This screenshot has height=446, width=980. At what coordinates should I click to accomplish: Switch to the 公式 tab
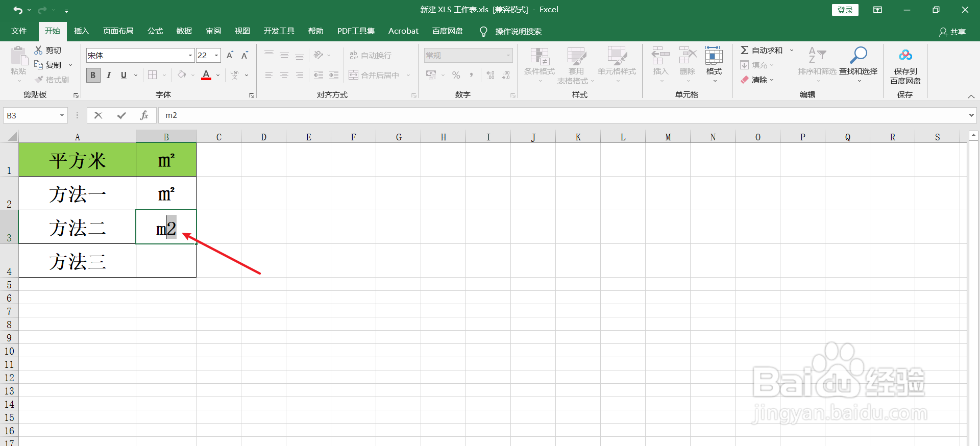(x=155, y=31)
